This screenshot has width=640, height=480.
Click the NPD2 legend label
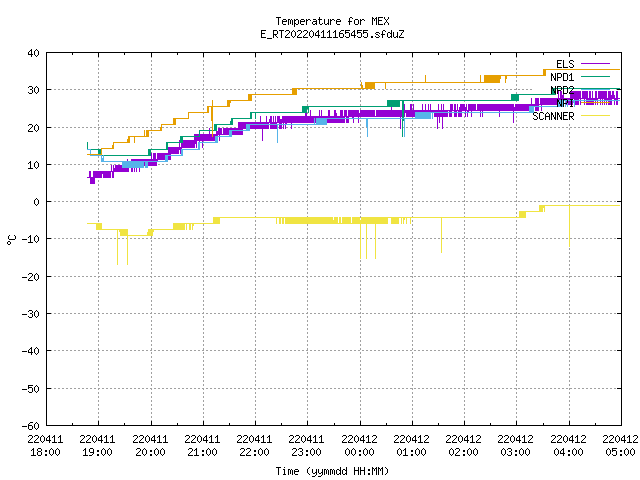pyautogui.click(x=562, y=90)
